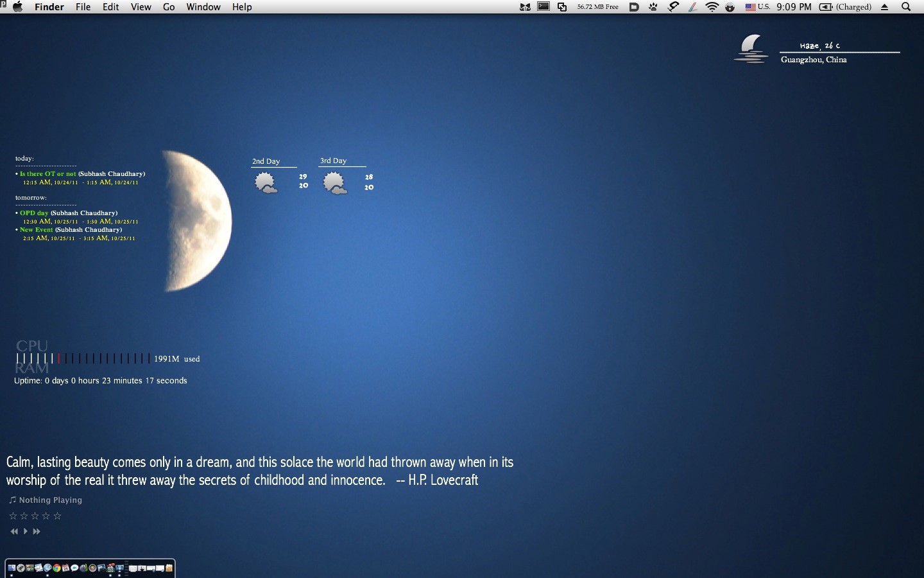Click the battery (Charged) icon

(826, 7)
